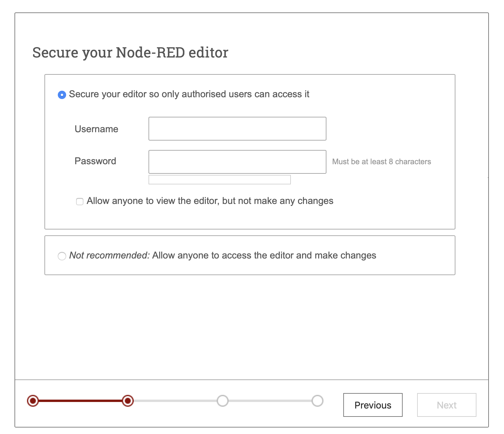Click the dark red completed progress line
504x434 pixels.
(80, 401)
